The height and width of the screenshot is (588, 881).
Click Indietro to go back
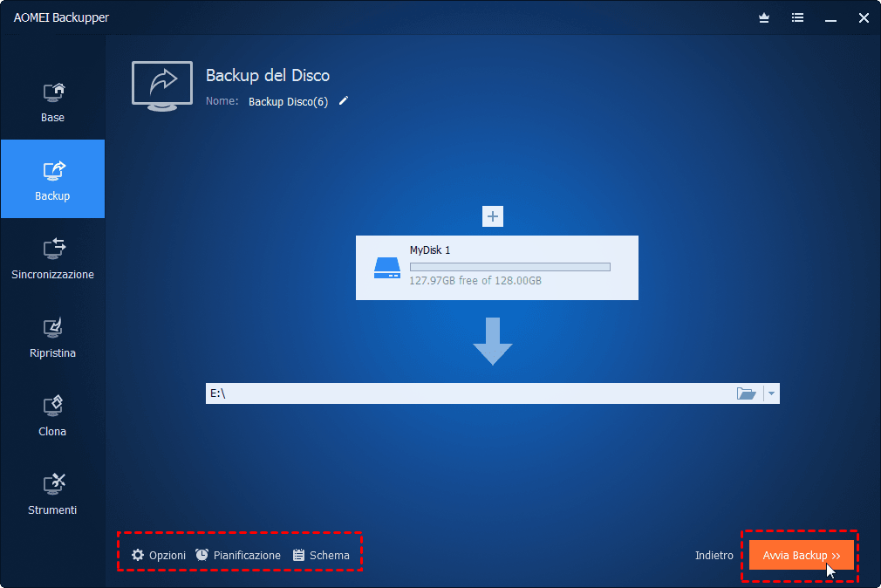[x=714, y=556]
